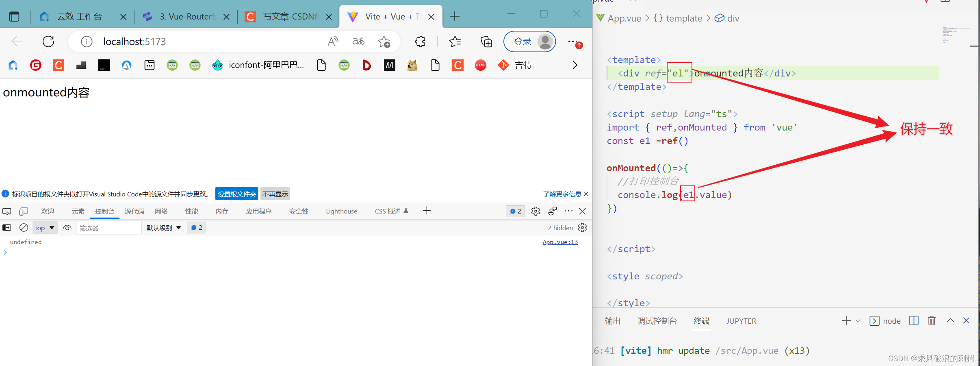Open the JUPYTER panel tab

[742, 321]
